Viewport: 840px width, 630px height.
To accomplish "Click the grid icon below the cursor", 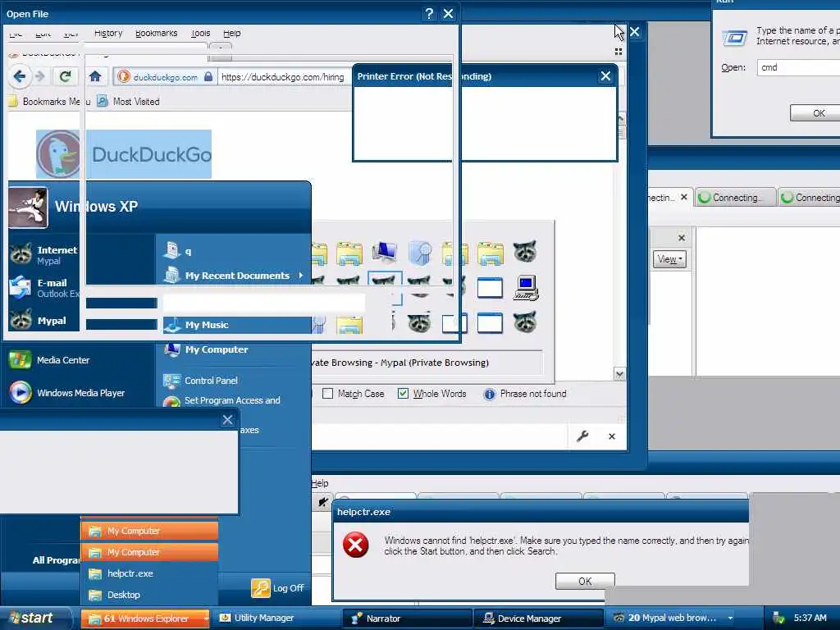I will [x=619, y=52].
